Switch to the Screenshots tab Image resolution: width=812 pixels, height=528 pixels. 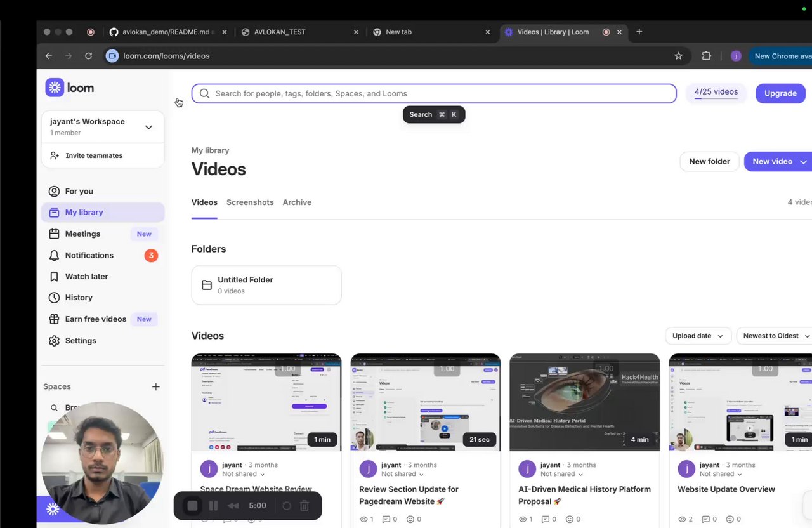250,202
